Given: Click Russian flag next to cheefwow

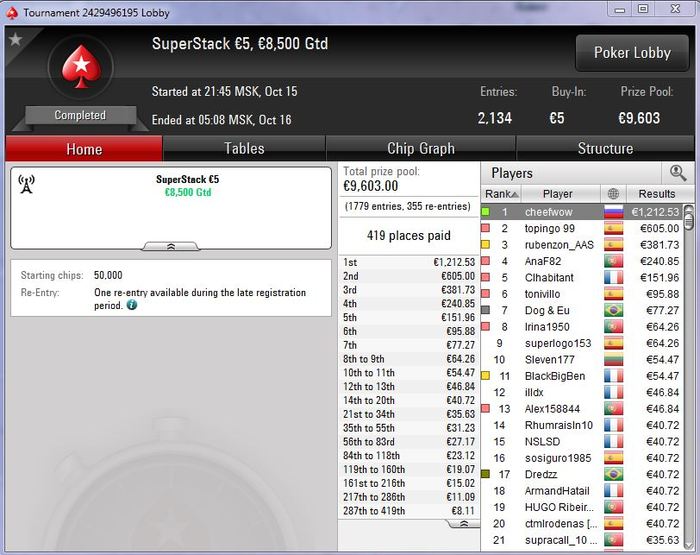Looking at the screenshot, I should click(613, 212).
